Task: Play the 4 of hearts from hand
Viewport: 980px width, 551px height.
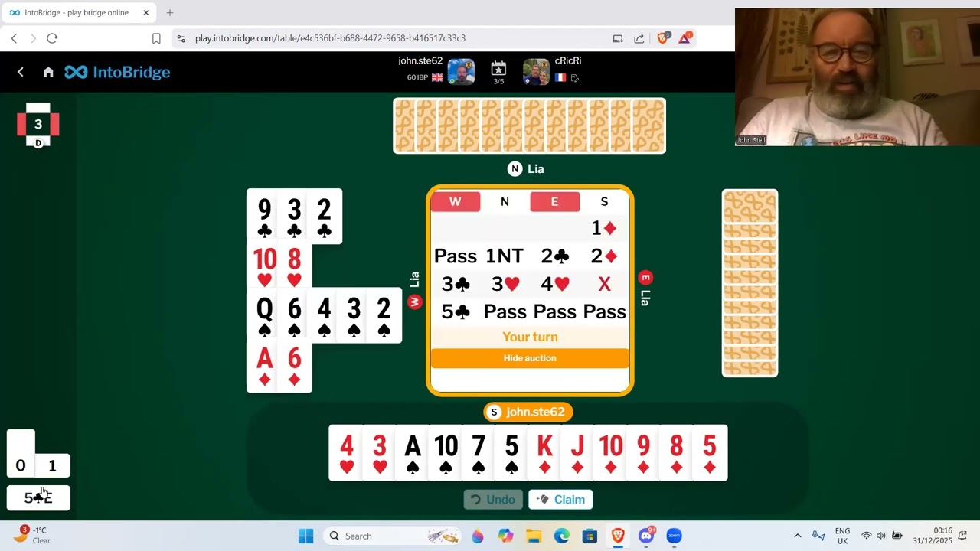Action: pyautogui.click(x=345, y=453)
